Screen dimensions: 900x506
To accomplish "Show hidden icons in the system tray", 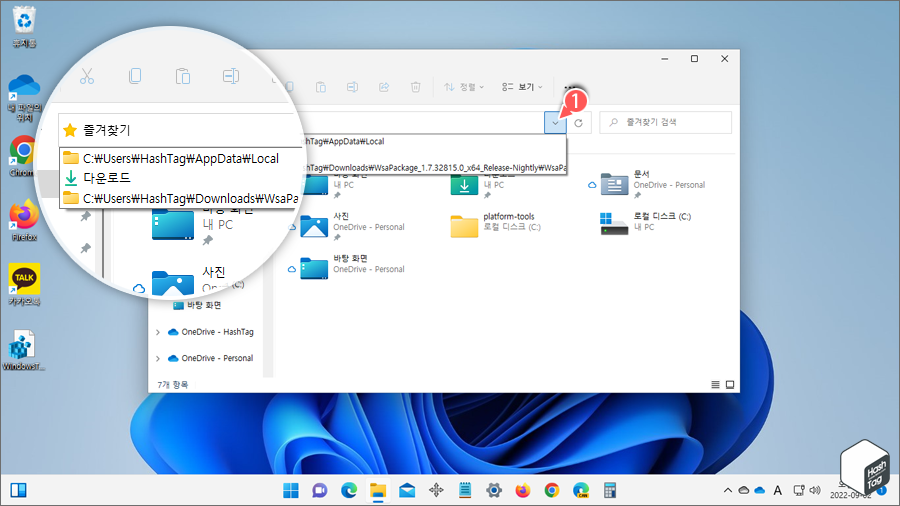I will (728, 491).
